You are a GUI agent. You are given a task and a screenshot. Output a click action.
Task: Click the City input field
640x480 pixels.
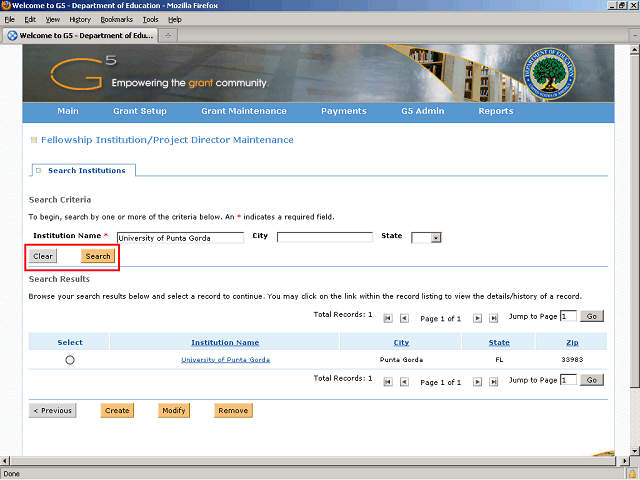[325, 238]
